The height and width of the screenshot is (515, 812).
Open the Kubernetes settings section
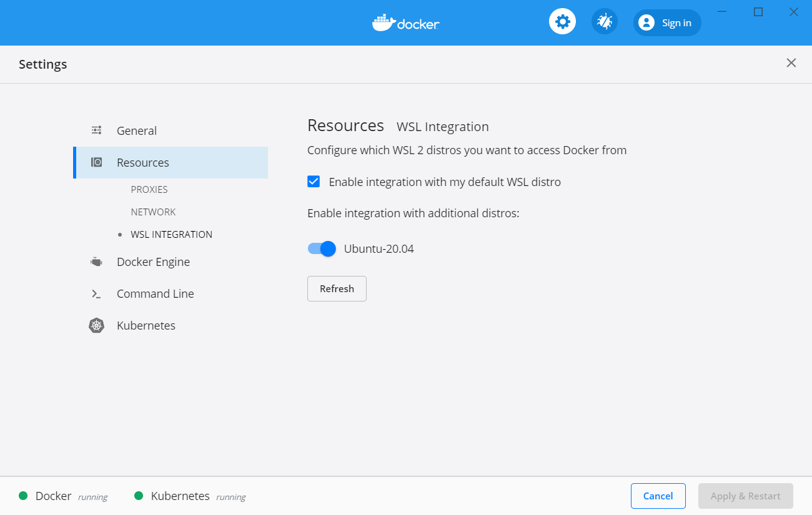(171, 325)
